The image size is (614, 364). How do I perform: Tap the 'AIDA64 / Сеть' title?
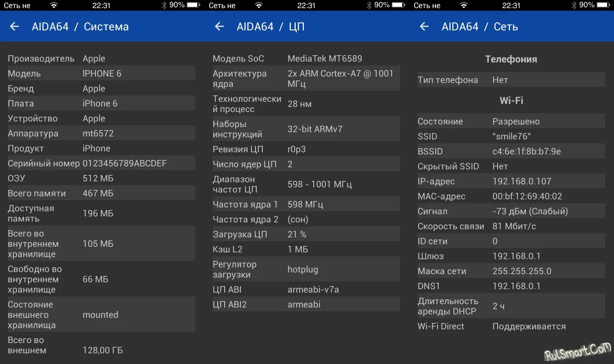(x=480, y=27)
